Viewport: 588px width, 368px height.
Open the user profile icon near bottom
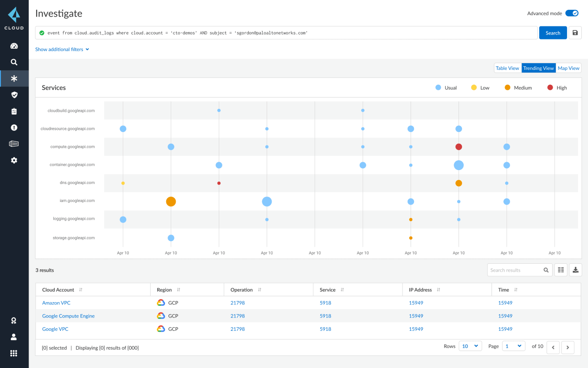click(x=14, y=337)
